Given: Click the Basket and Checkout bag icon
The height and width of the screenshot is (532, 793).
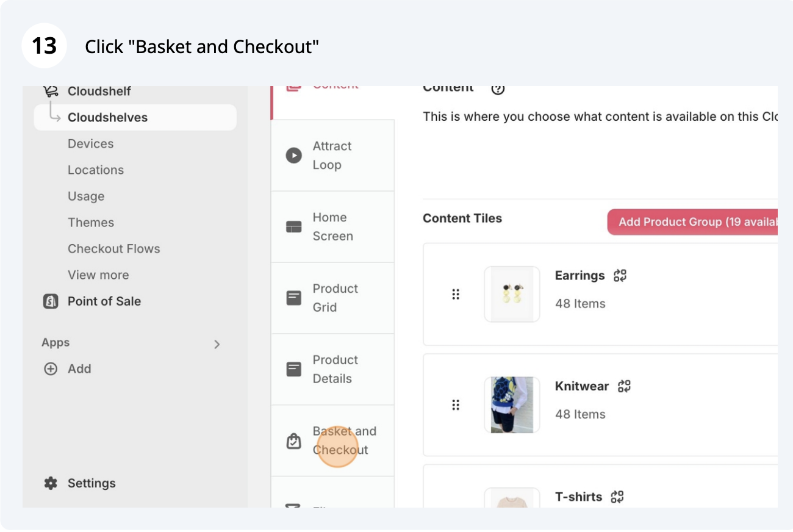Looking at the screenshot, I should [294, 440].
